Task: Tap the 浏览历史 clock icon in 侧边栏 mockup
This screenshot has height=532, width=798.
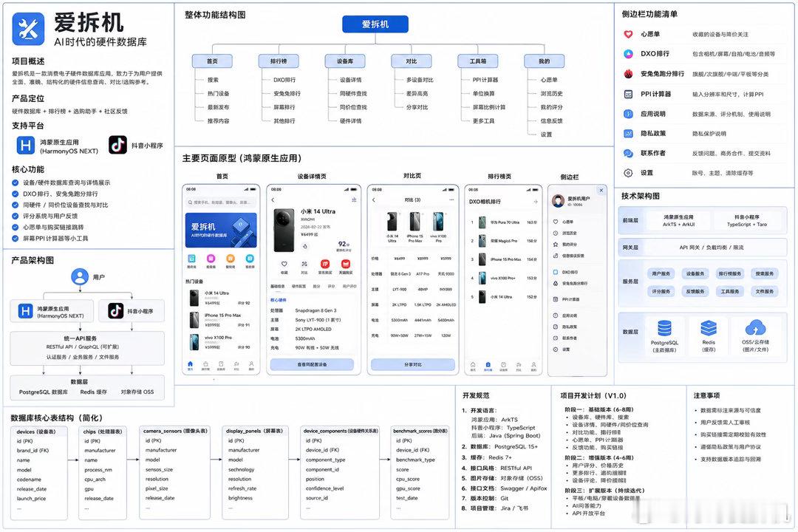Action: pyautogui.click(x=556, y=233)
